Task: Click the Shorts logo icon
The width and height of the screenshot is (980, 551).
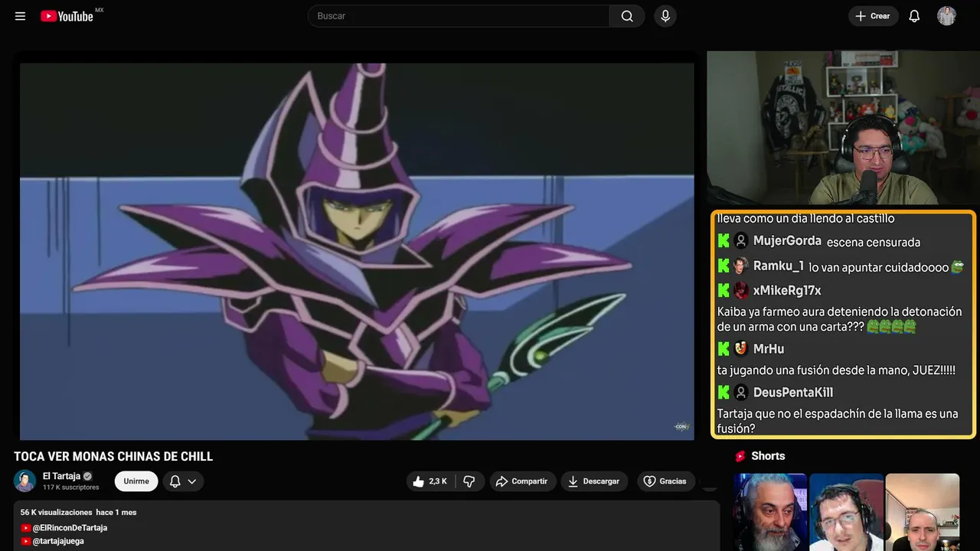Action: coord(740,456)
